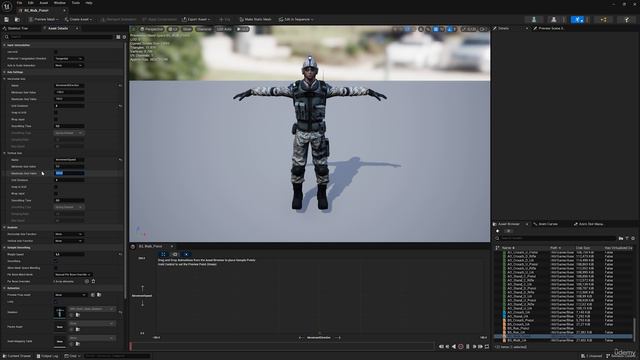Viewport: 640px width, 360px height.
Task: Open the Output Log
Action: tap(48, 356)
